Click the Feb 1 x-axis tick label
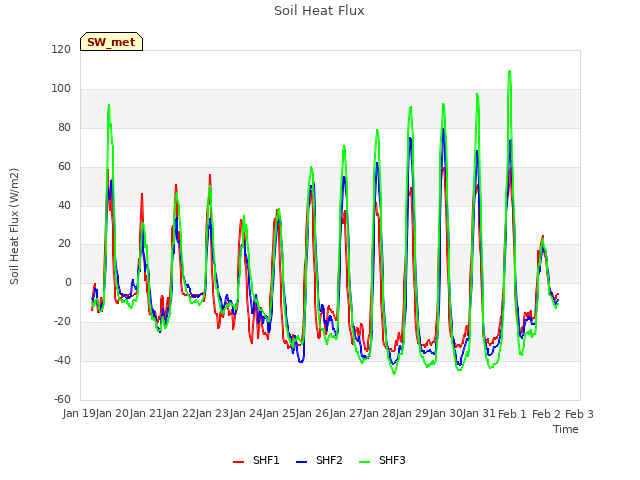Screen dimensions: 640x480 click(x=512, y=414)
